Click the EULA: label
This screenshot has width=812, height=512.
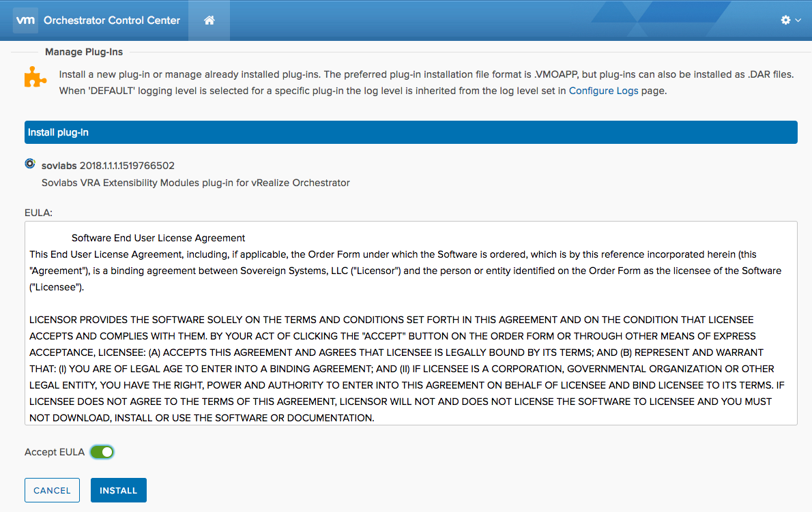[x=38, y=213]
